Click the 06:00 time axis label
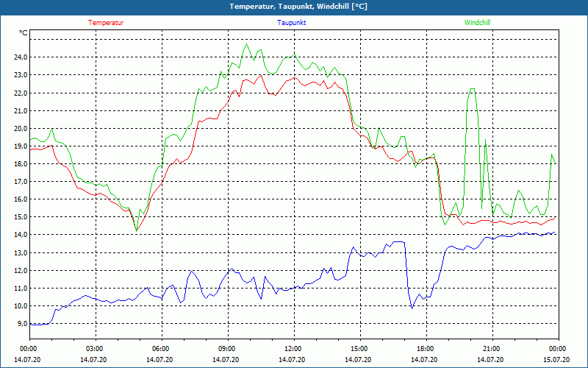588x368 pixels. click(161, 349)
